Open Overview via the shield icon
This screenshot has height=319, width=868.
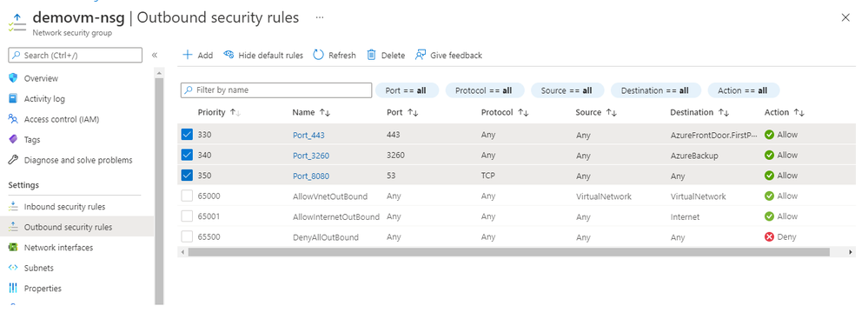click(13, 78)
